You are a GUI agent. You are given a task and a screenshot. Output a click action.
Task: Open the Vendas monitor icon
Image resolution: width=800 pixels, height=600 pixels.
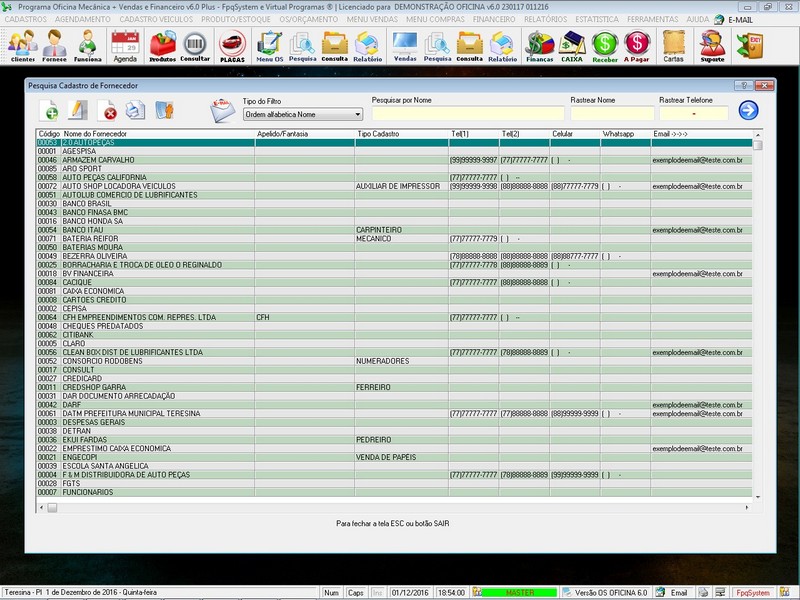tap(405, 46)
